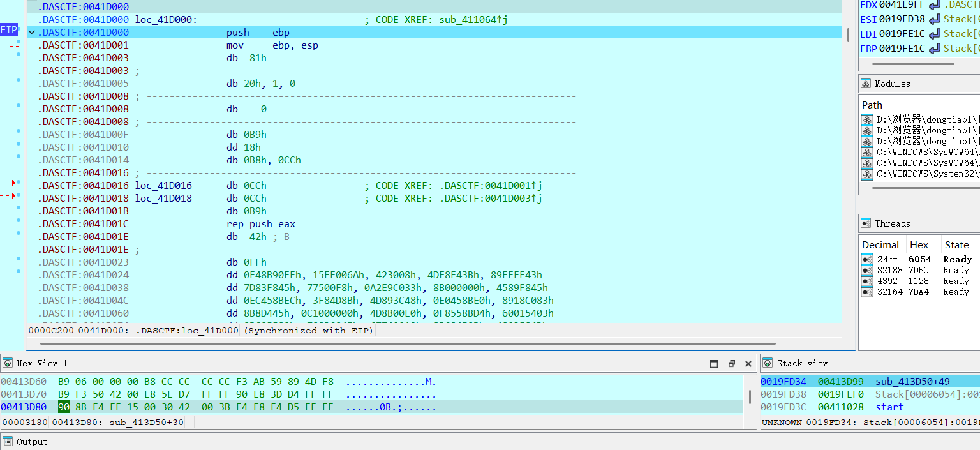Viewport: 980px width, 450px height.
Task: Close the Hex View-1 panel
Action: point(748,363)
